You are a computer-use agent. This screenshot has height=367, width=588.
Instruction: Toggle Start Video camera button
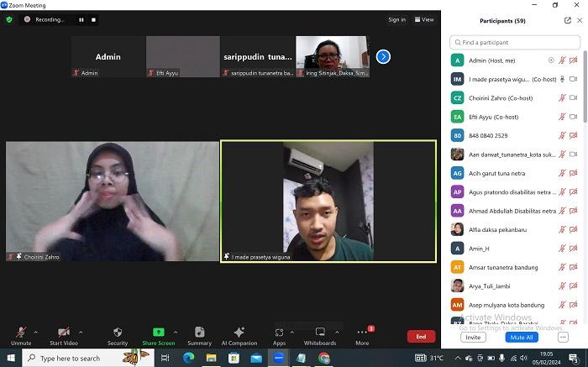point(63,333)
